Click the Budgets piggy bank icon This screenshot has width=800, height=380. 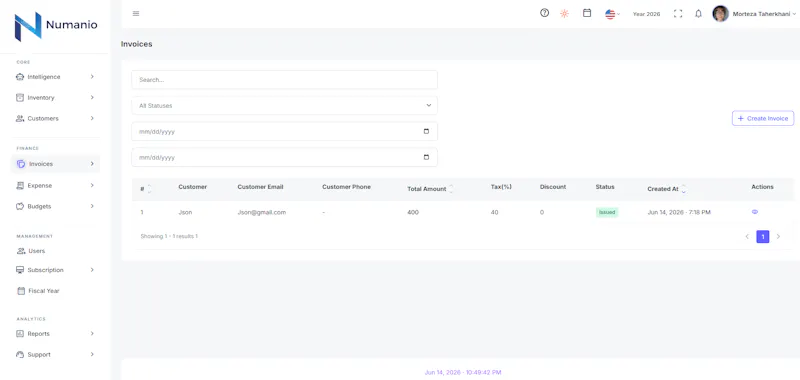click(20, 207)
